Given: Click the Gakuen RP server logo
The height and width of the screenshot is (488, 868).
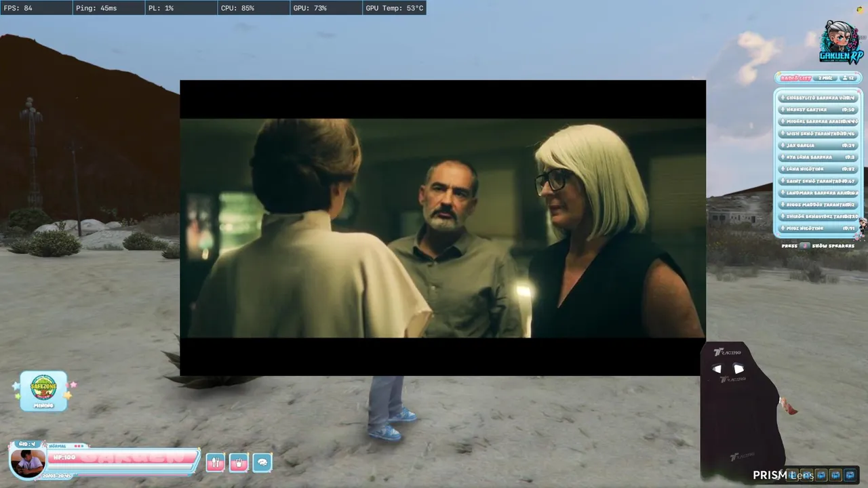Looking at the screenshot, I should 842,42.
